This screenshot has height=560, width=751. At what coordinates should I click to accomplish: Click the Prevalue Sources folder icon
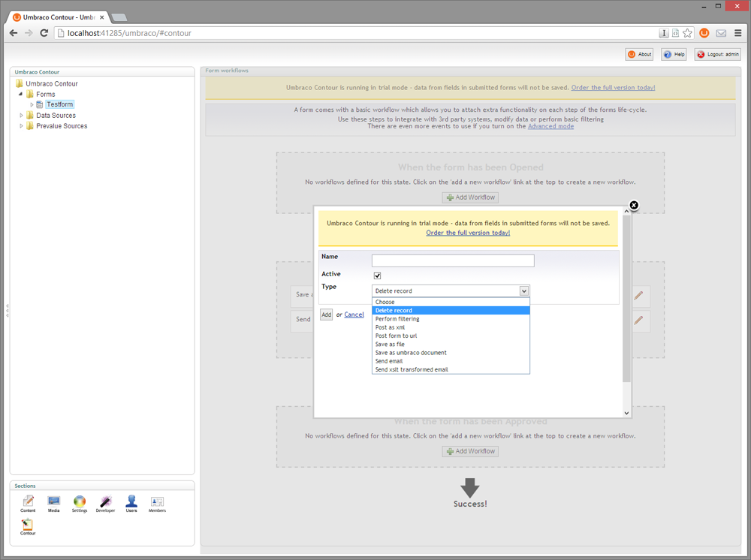point(30,125)
